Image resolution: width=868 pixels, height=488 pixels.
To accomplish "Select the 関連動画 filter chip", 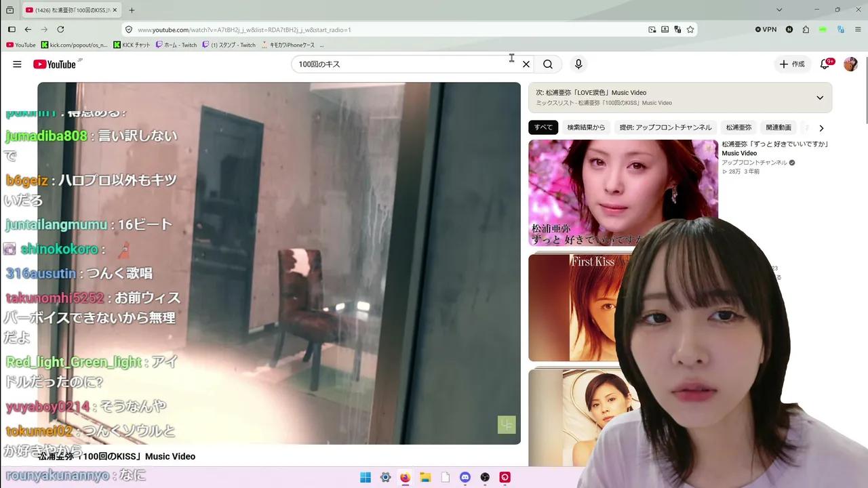I will (x=778, y=127).
